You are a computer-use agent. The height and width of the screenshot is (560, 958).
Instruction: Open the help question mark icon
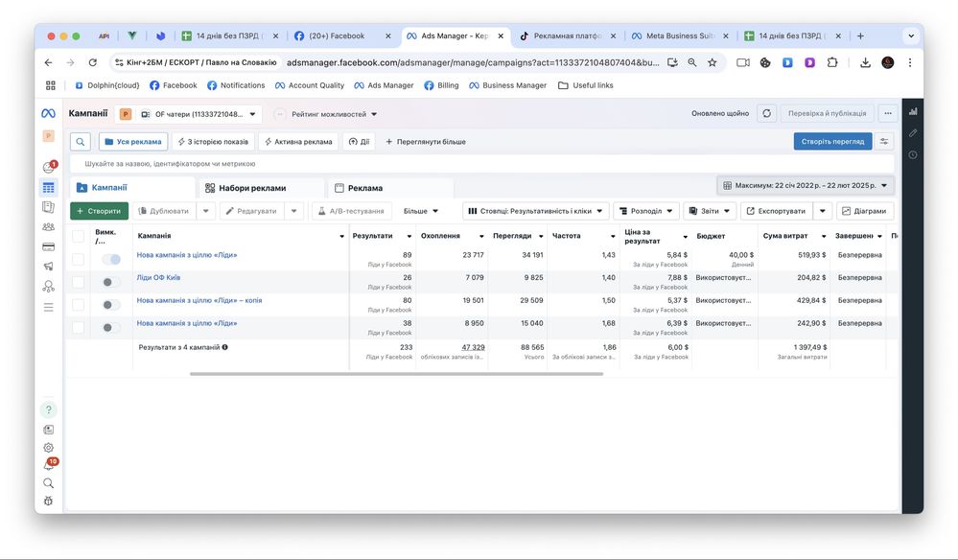click(48, 409)
